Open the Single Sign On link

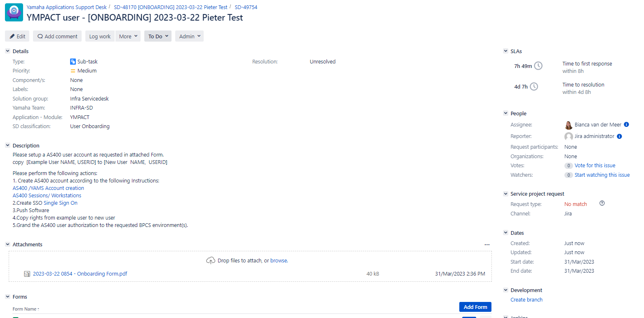[x=61, y=203]
